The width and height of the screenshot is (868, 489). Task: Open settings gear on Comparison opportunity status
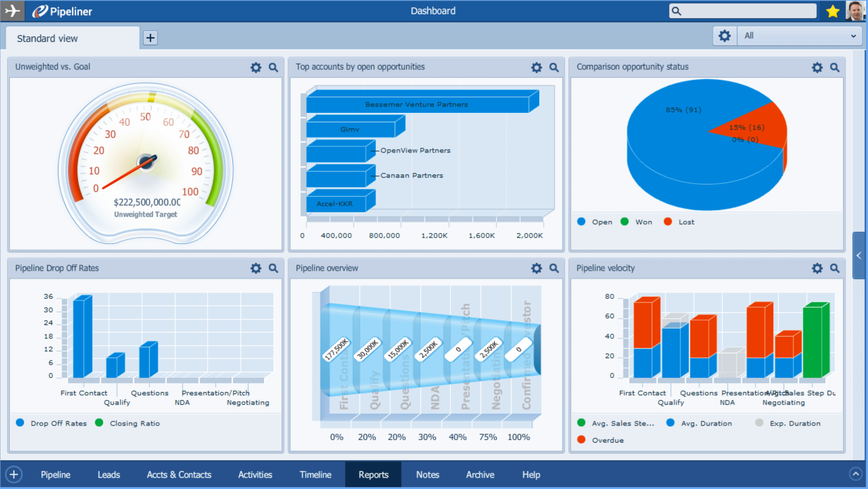pos(817,67)
